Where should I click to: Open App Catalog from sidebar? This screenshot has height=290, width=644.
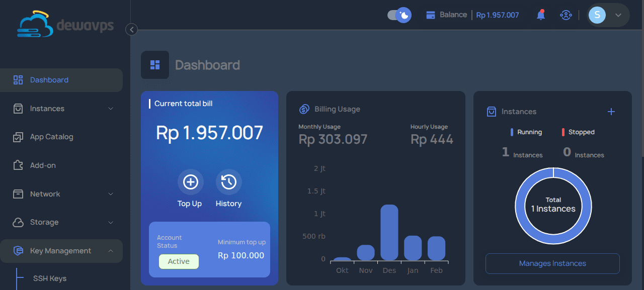click(51, 137)
